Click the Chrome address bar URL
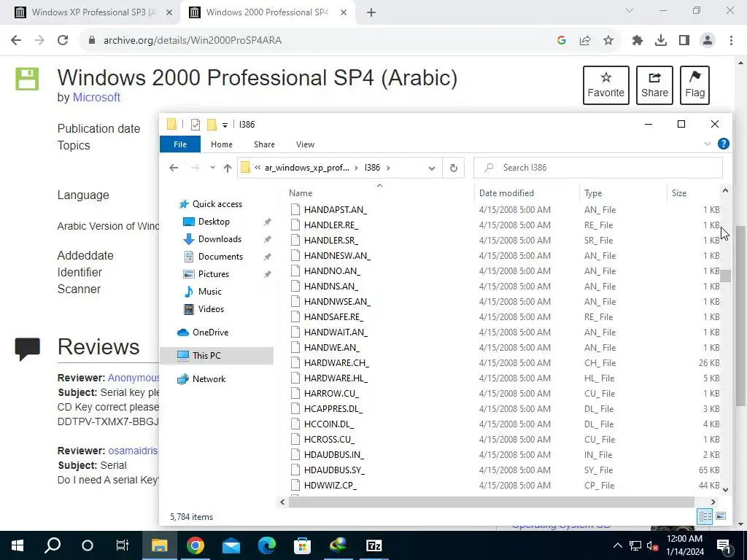This screenshot has width=747, height=560. [193, 41]
